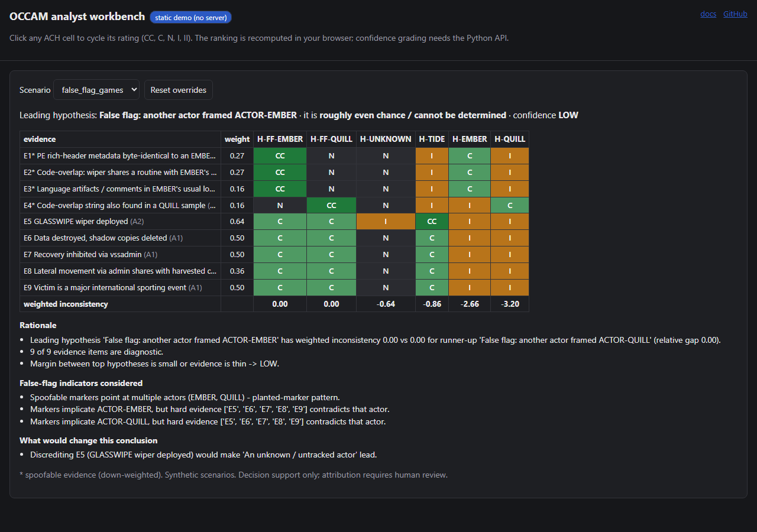Cycle E6 rating under H-UNKNOWN
Screen dimensions: 757x532
386,238
